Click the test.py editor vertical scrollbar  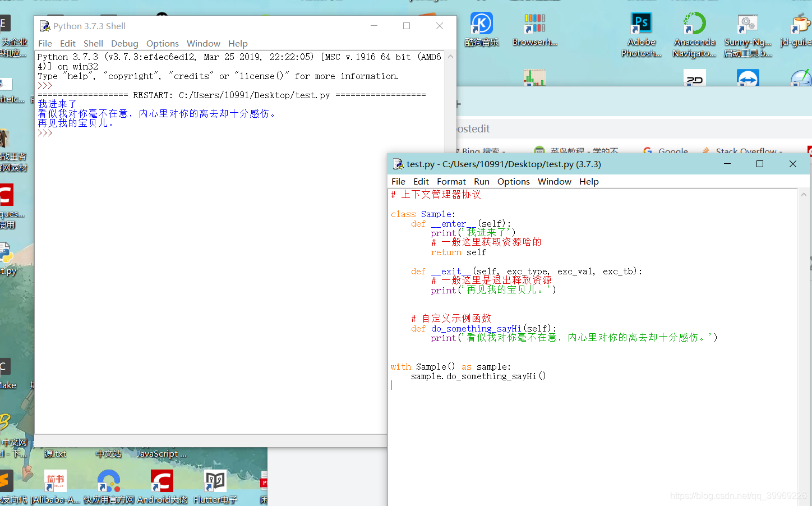(804, 280)
